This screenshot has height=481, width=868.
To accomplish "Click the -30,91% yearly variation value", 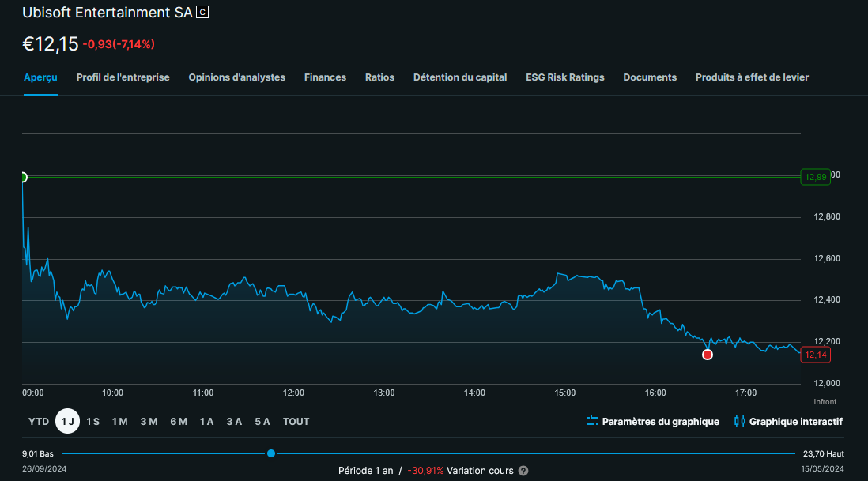I will click(x=425, y=471).
